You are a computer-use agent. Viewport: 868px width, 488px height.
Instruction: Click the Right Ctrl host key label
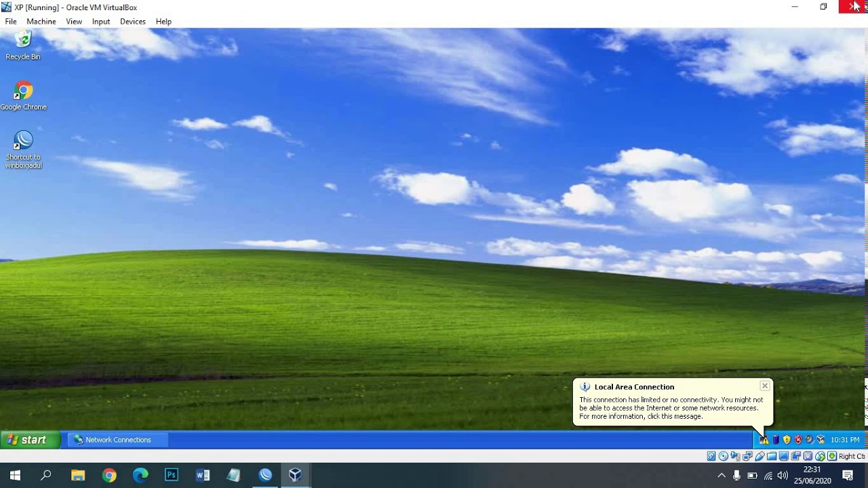(x=852, y=456)
